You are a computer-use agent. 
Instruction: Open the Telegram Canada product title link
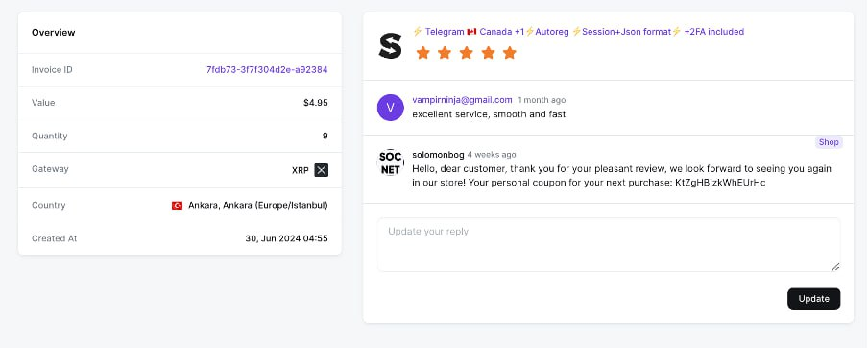(578, 32)
